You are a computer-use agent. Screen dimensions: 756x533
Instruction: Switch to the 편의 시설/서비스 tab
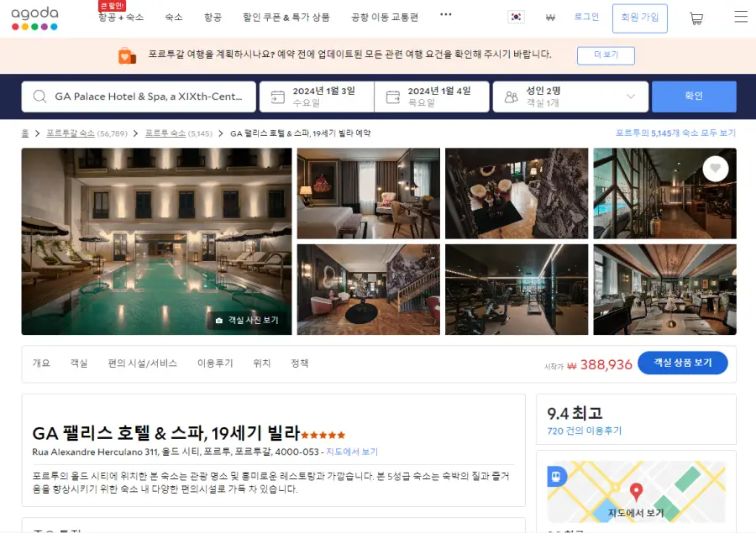pos(143,363)
